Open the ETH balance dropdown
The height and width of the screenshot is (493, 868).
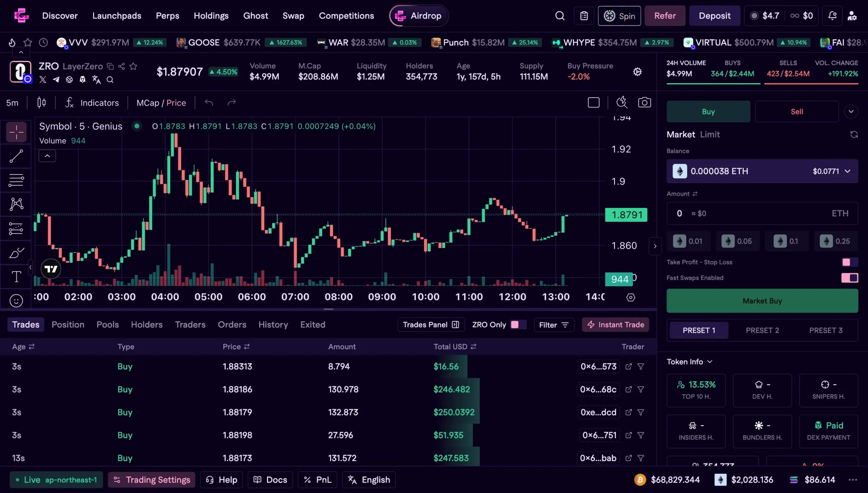click(x=762, y=171)
